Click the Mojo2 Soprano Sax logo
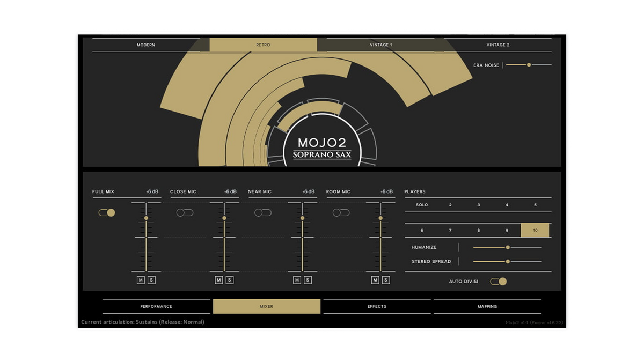This screenshot has width=644, height=362. coord(322,149)
